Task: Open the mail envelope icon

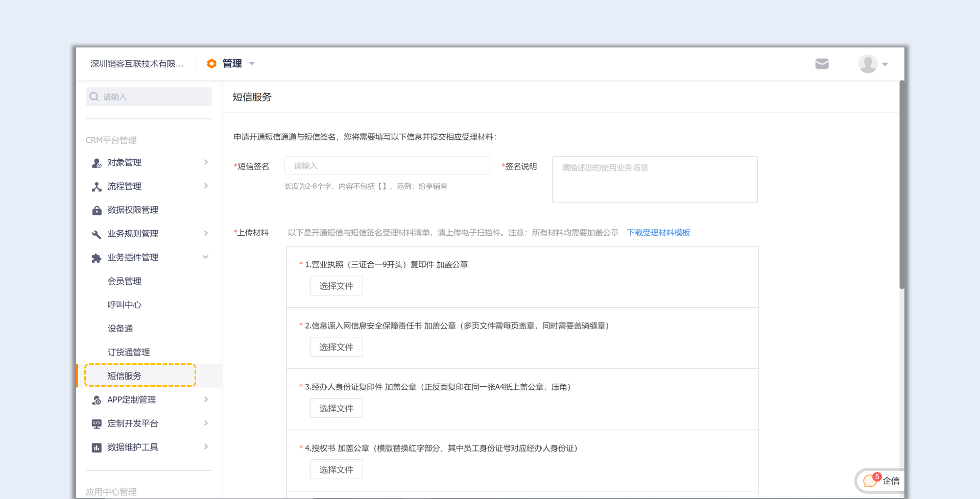Action: pyautogui.click(x=822, y=64)
